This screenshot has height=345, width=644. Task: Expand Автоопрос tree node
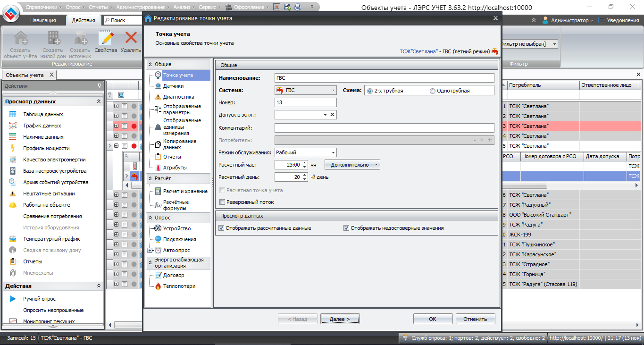click(150, 250)
